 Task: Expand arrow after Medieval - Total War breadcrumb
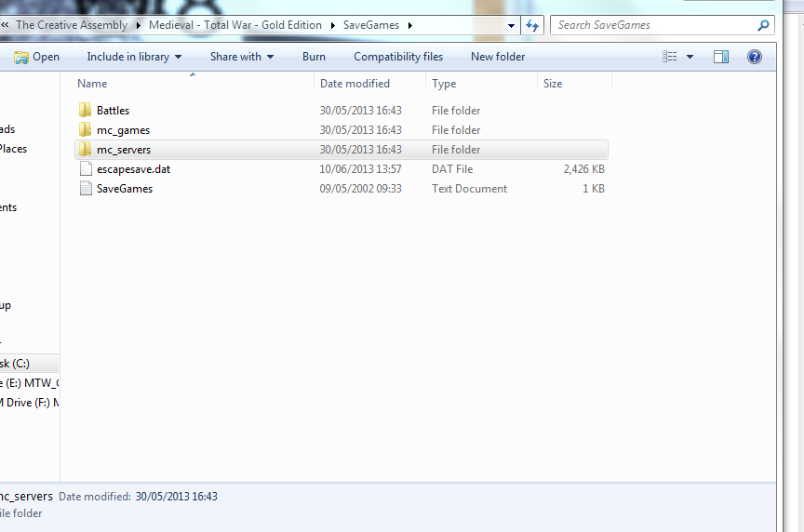click(x=332, y=25)
